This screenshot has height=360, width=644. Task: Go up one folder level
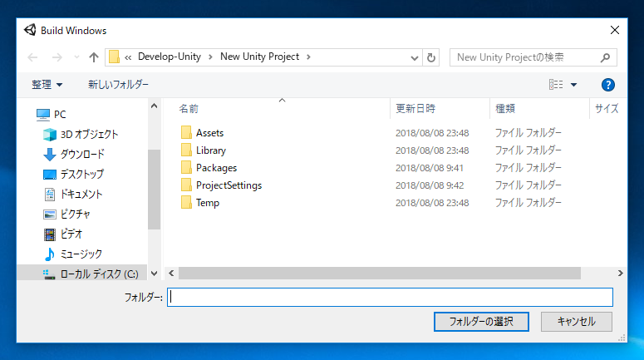point(94,57)
